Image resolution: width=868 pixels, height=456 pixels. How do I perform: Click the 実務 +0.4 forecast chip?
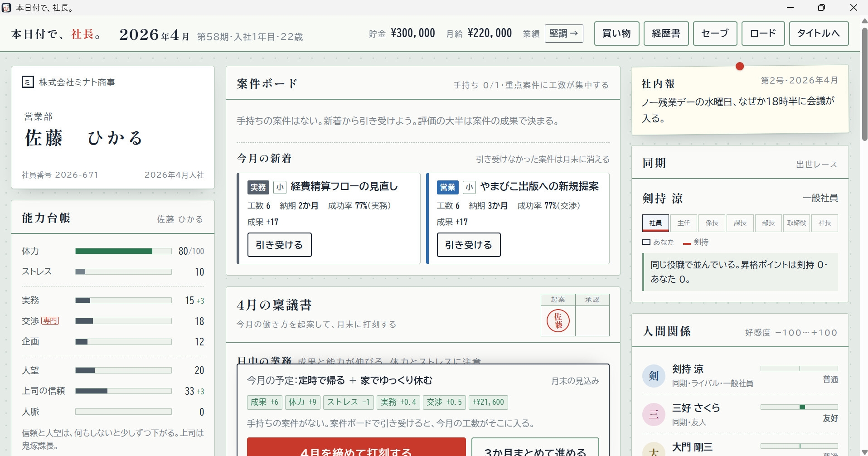click(x=398, y=402)
